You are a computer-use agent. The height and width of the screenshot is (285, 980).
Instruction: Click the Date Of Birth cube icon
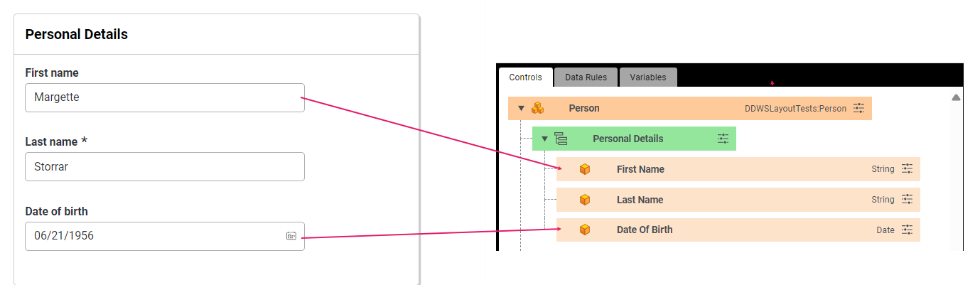click(x=585, y=230)
